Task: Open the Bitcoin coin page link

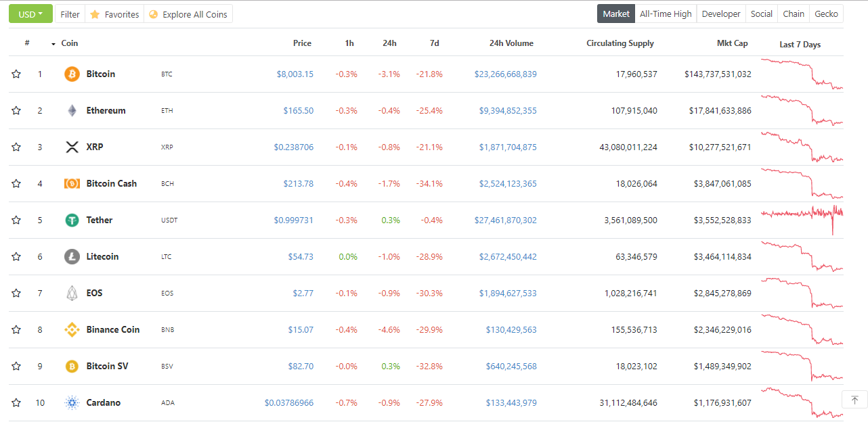Action: click(x=101, y=74)
